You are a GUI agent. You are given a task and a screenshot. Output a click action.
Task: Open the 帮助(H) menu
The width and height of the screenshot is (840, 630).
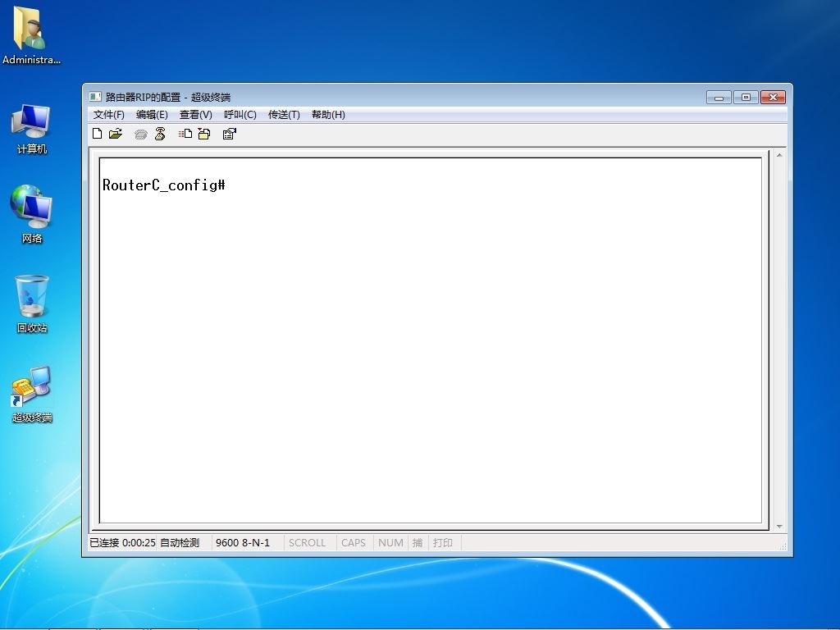328,115
